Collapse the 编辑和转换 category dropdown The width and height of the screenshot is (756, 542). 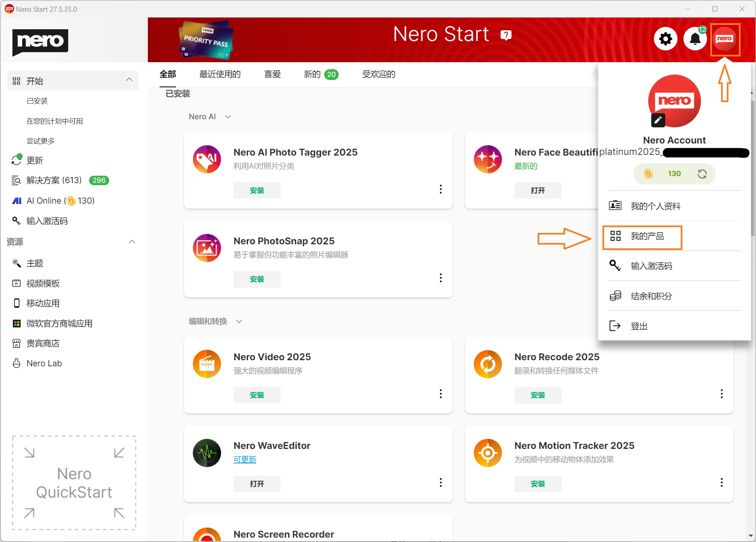[239, 322]
